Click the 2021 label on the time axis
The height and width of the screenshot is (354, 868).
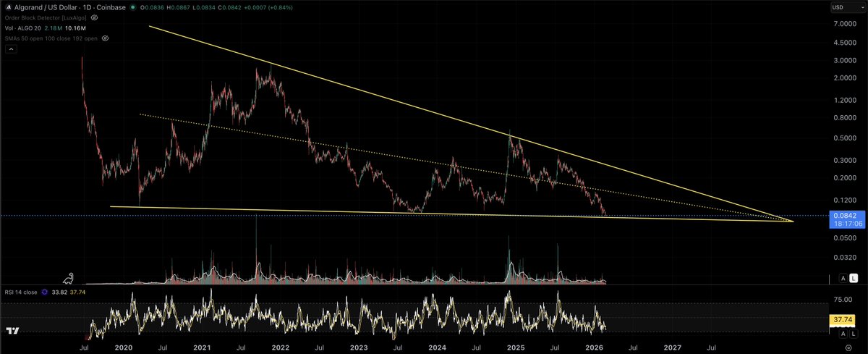204,347
